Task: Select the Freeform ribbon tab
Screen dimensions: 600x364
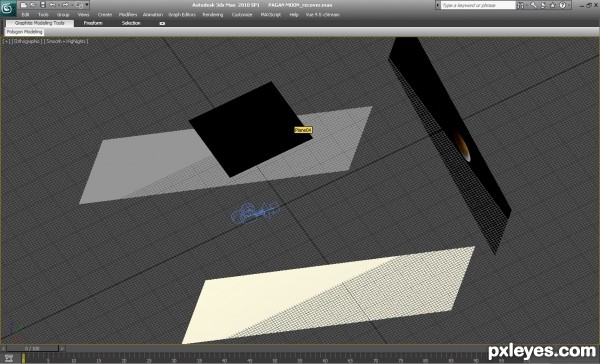Action: tap(93, 23)
